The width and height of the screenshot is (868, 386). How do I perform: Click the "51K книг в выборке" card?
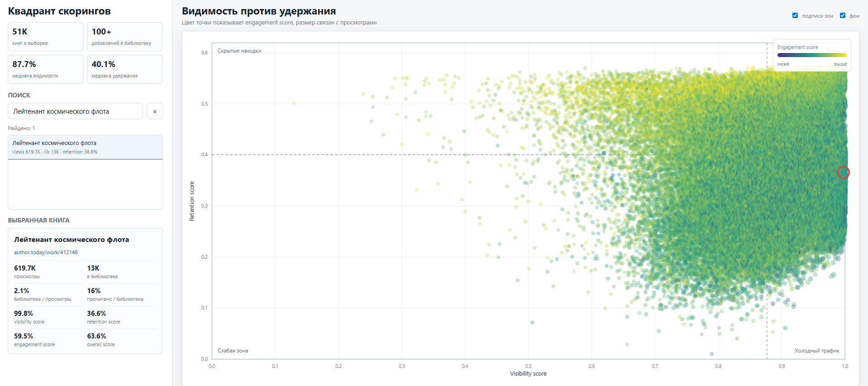coord(46,37)
